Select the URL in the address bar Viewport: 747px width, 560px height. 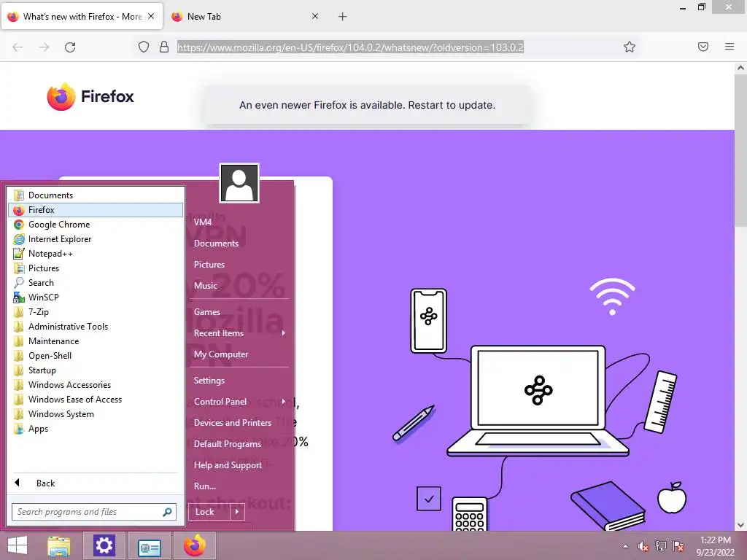tap(350, 47)
